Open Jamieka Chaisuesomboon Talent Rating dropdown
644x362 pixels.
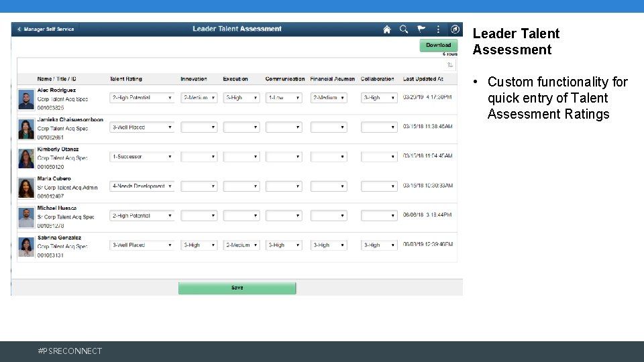click(x=142, y=127)
